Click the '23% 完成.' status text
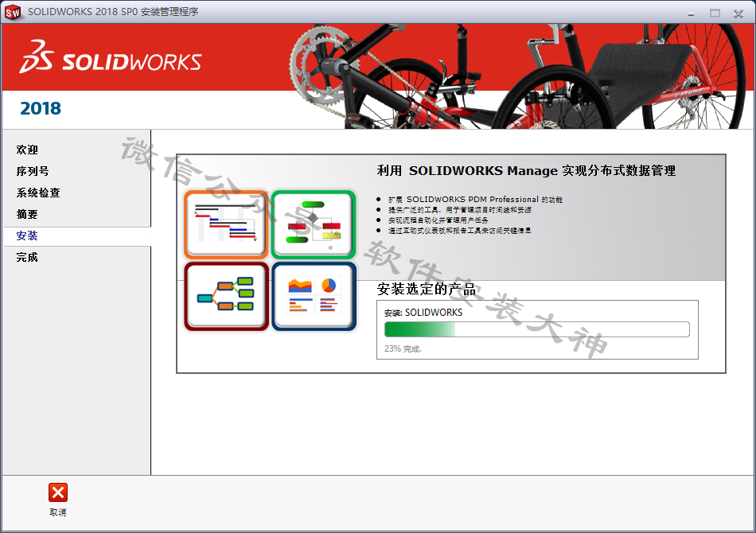The height and width of the screenshot is (533, 756). tap(403, 348)
